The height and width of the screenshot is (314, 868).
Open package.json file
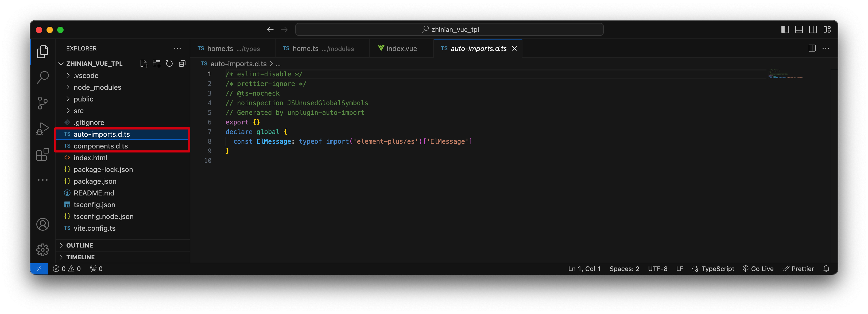pos(123,181)
